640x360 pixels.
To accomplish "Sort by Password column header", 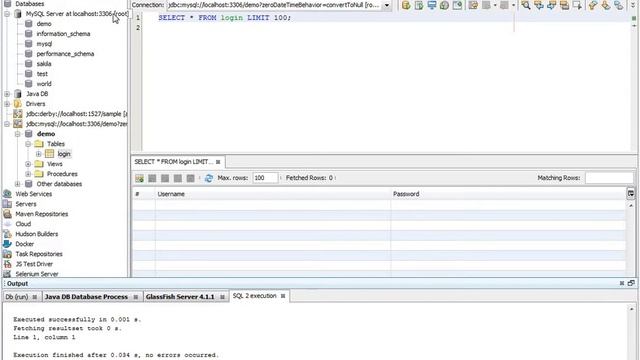I will coord(508,194).
